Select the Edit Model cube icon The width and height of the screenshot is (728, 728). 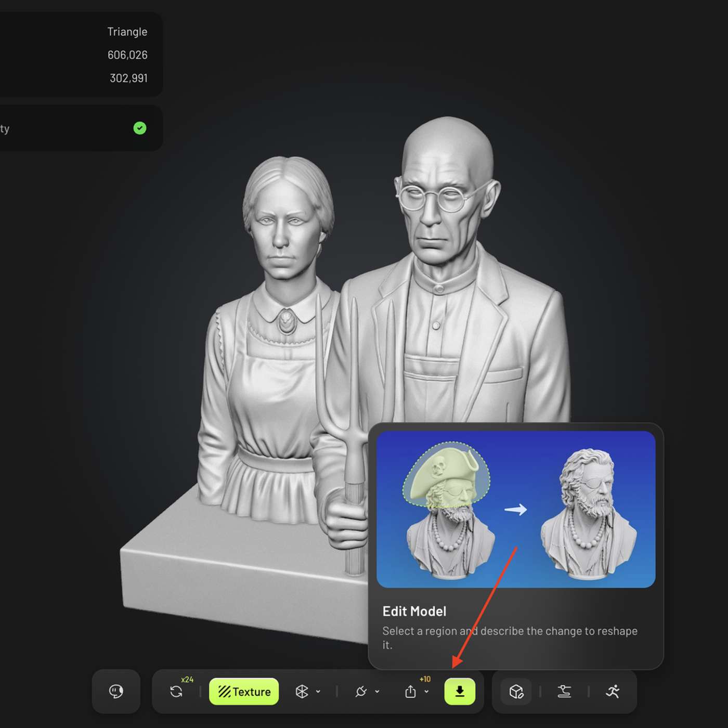(516, 692)
